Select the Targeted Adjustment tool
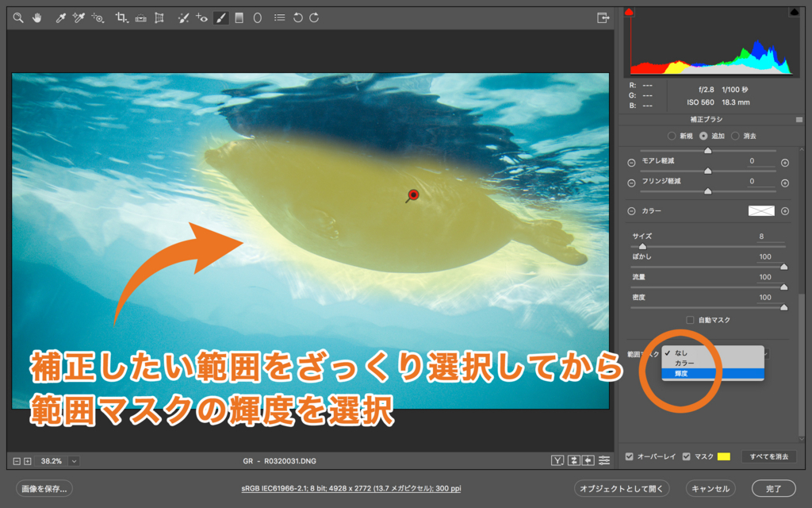Screen dimensions: 812x508 coord(98,17)
